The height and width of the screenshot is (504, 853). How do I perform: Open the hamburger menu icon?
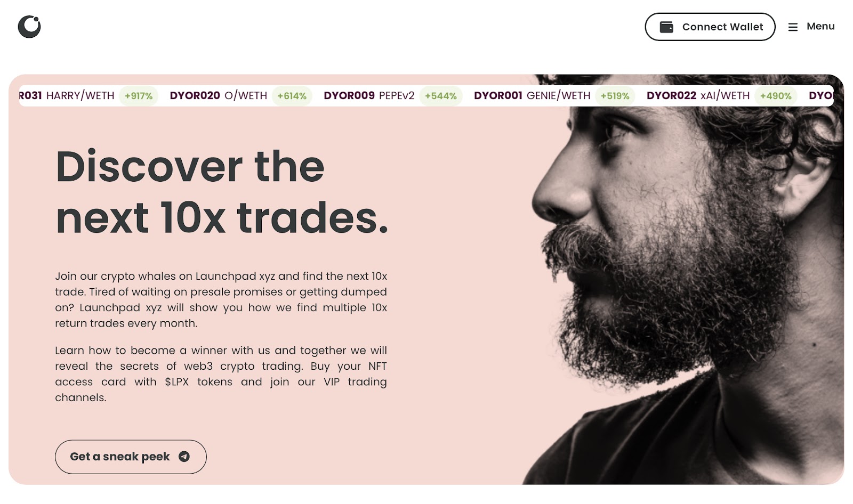pos(793,27)
